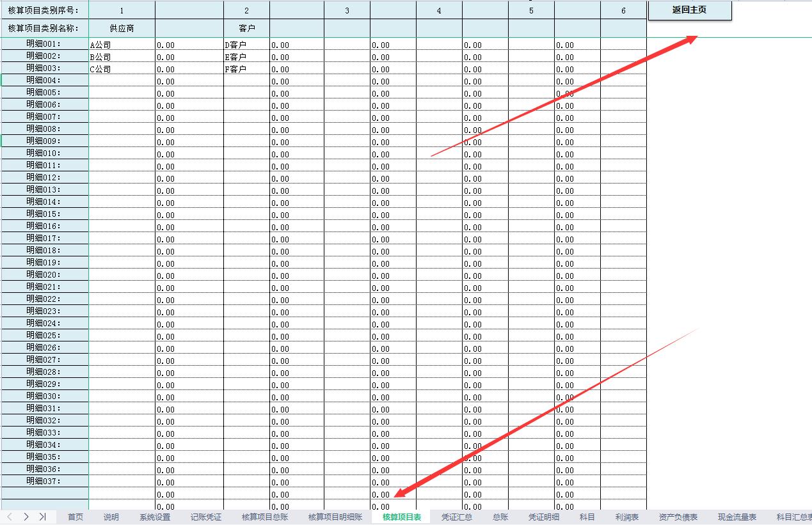This screenshot has width=812, height=525.
Task: Open the 说明 sheet tab
Action: click(x=110, y=517)
